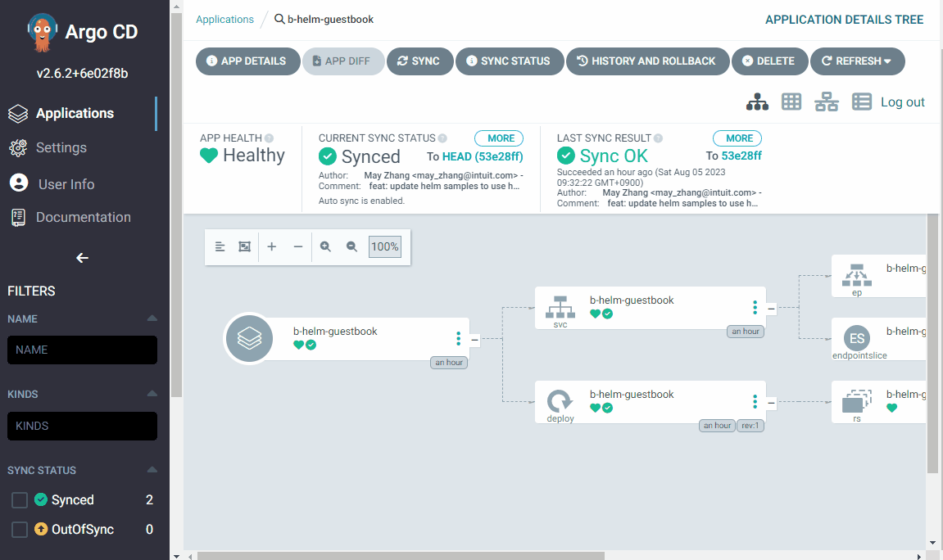The image size is (943, 560).
Task: Check the Synced filter checkbox
Action: 19,500
